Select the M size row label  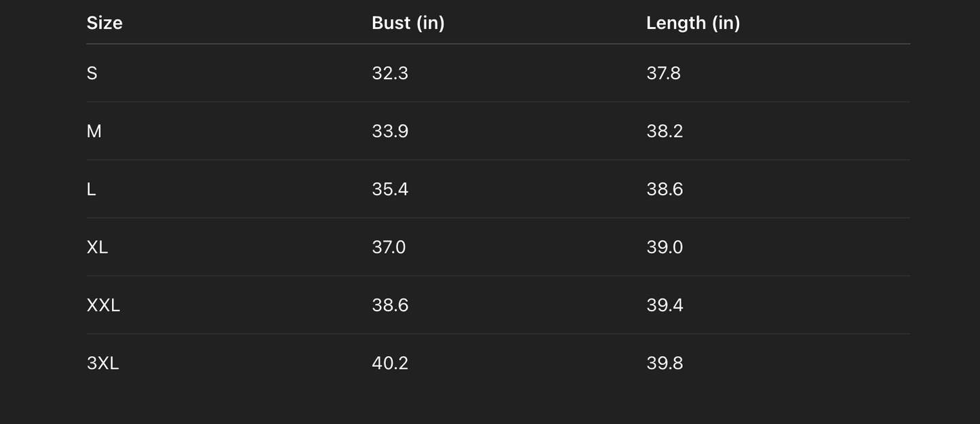(94, 131)
